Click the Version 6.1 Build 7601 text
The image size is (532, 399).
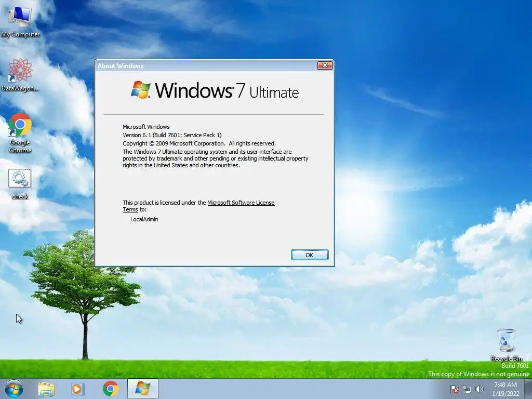(x=172, y=135)
